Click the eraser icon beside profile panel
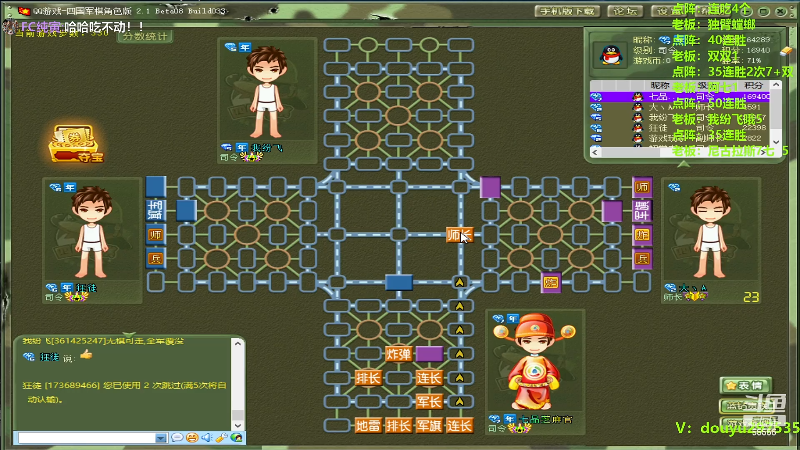This screenshot has width=800, height=450. coord(786,51)
